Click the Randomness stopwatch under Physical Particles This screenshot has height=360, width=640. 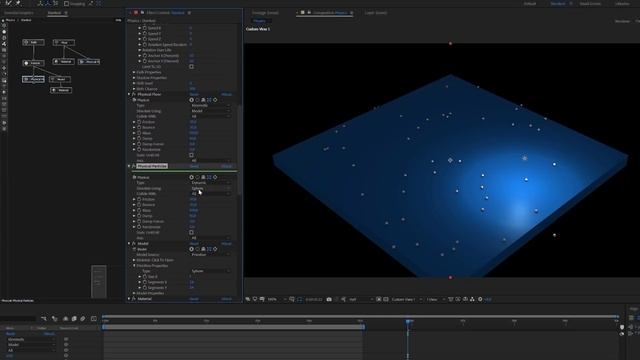[x=139, y=227]
